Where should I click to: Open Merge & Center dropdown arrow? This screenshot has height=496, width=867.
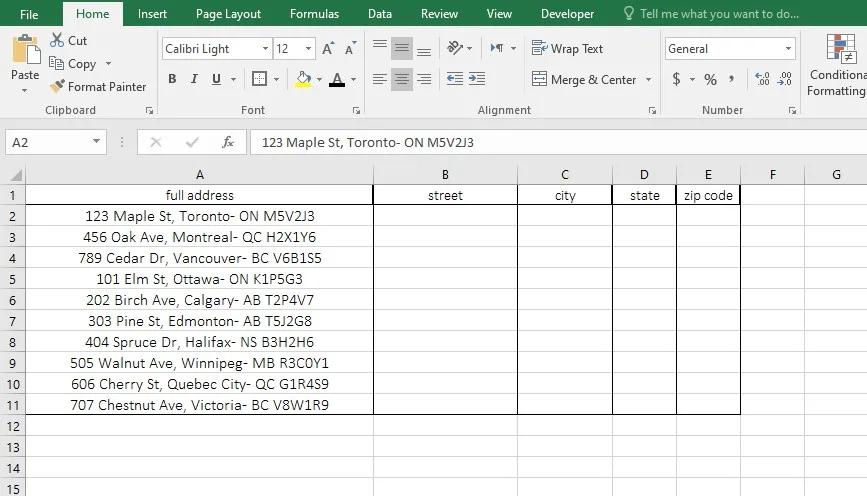click(x=648, y=80)
